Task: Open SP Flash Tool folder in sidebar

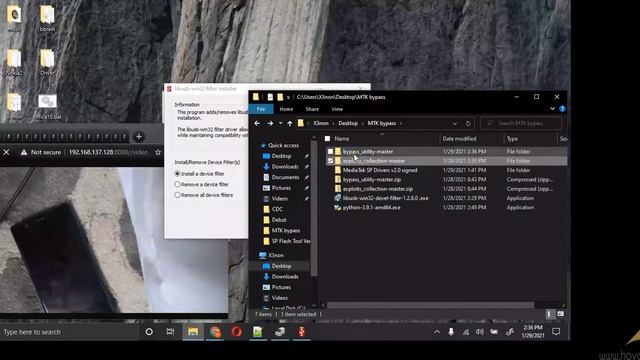Action: [x=291, y=241]
